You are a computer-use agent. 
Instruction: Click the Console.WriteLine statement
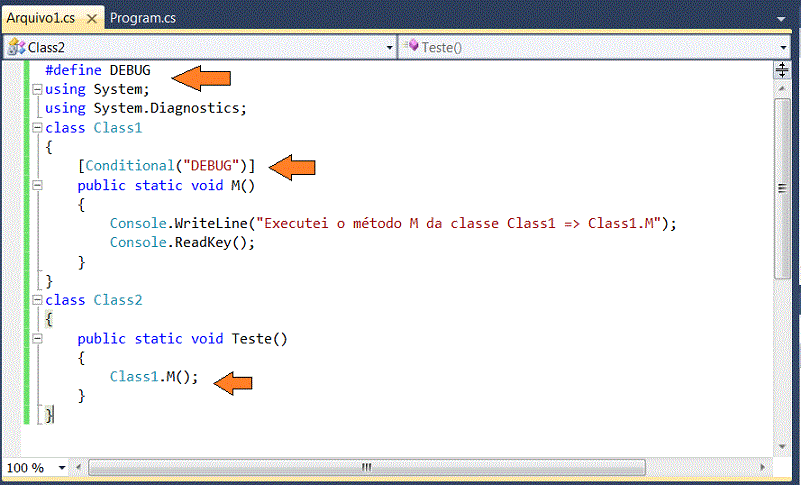click(x=393, y=223)
